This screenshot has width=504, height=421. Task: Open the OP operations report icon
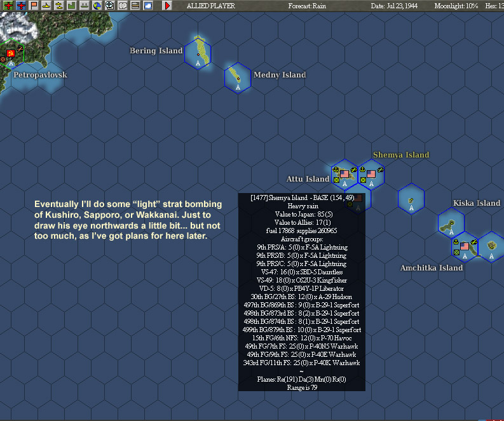pos(123,6)
